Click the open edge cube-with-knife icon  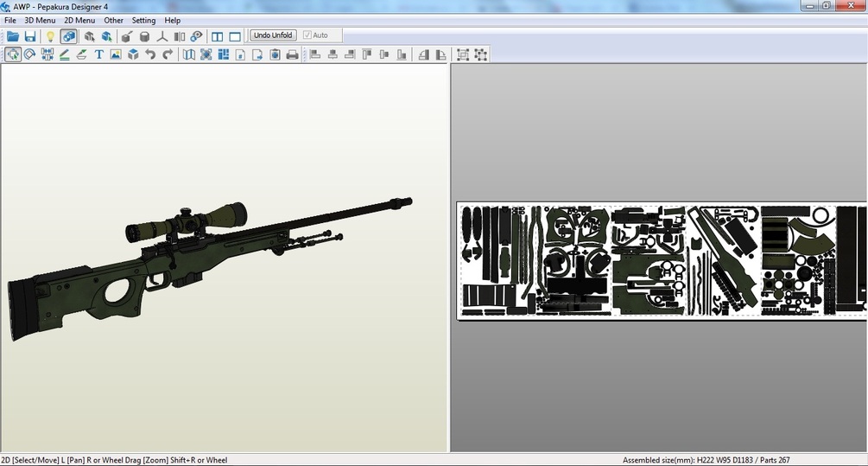(127, 36)
